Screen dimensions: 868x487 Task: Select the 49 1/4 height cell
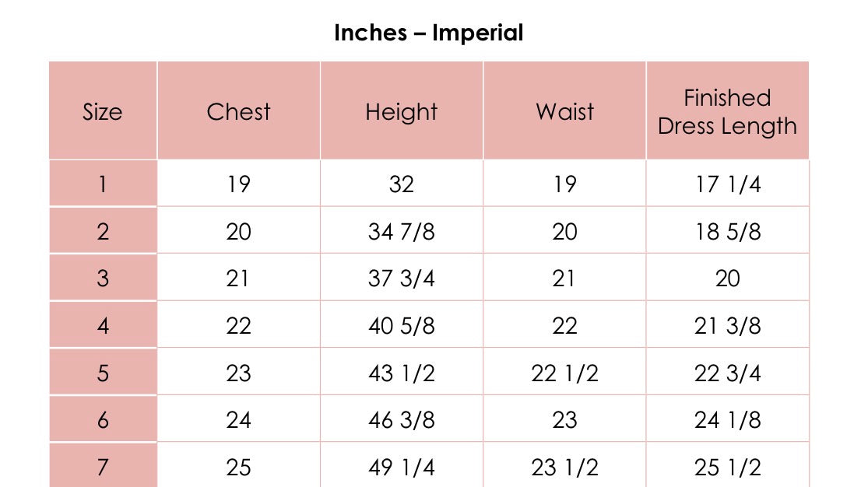pyautogui.click(x=401, y=467)
